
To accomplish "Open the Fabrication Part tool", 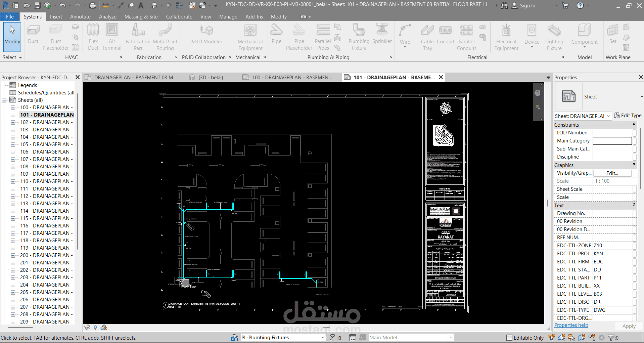I will coord(138,37).
